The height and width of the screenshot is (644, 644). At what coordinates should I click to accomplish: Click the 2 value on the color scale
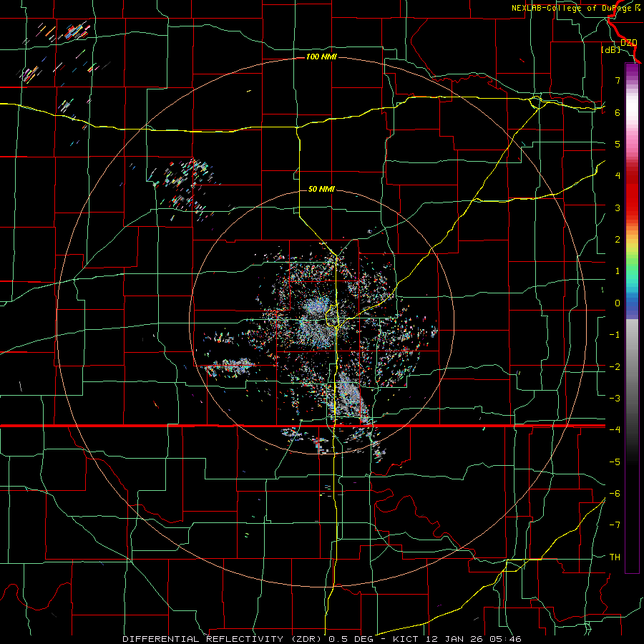pos(618,240)
